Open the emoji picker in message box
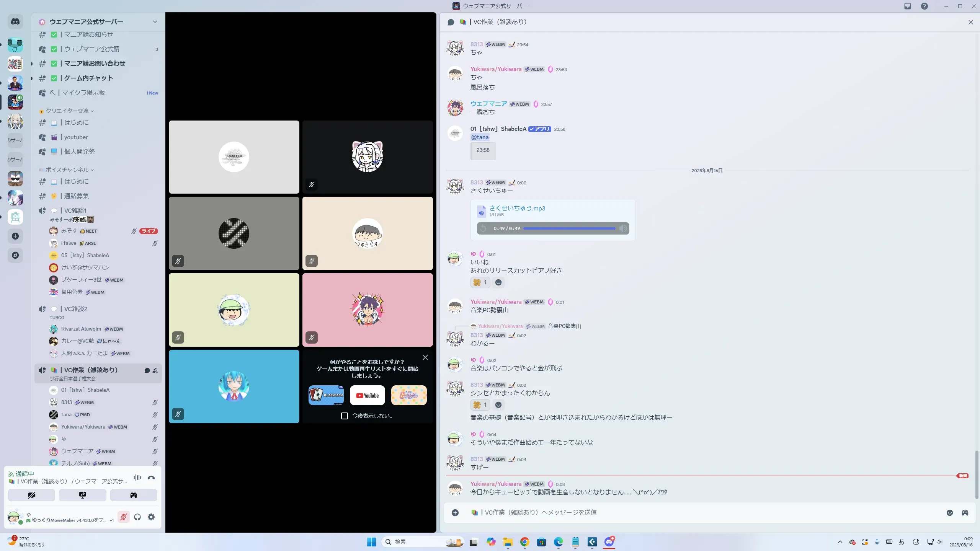The image size is (980, 551). (x=950, y=513)
